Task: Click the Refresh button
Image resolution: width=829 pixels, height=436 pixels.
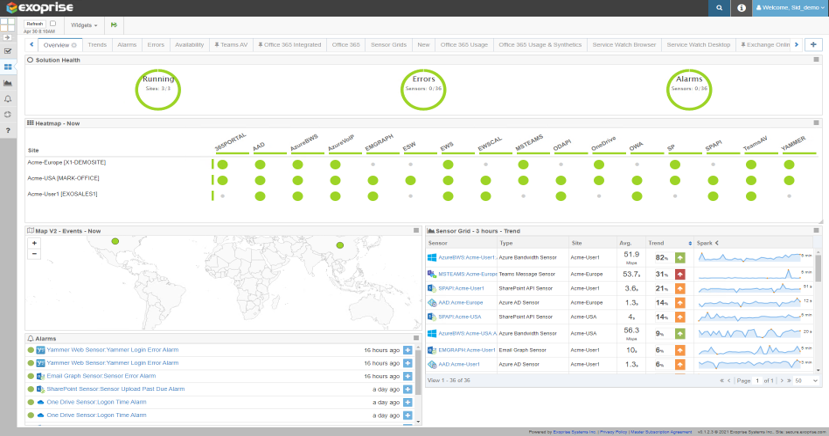Action: pos(35,24)
